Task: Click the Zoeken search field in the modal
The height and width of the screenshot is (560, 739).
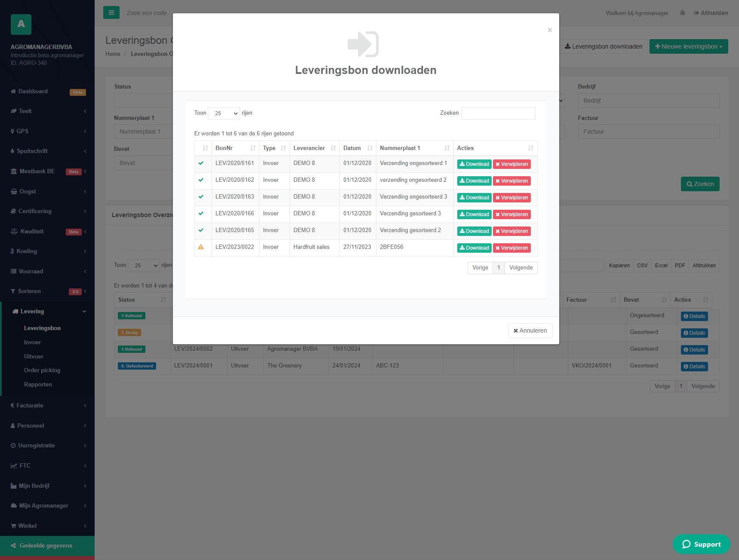Action: [498, 113]
